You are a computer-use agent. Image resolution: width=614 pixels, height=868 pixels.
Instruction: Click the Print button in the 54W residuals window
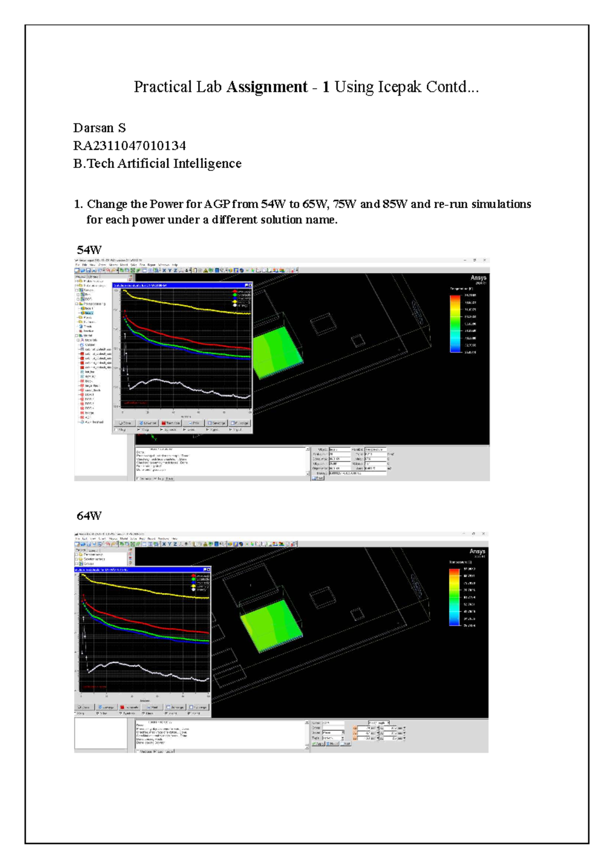[x=194, y=423]
